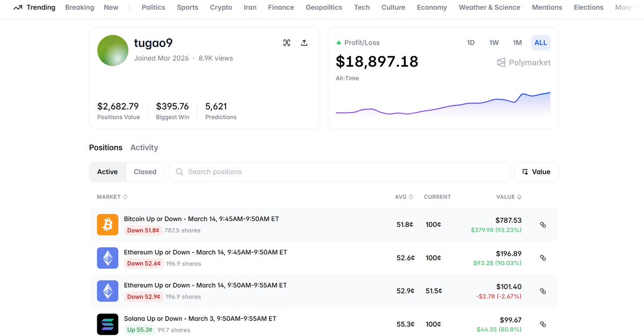Click the $395.76 Biggest Win
The height and width of the screenshot is (336, 644).
[172, 106]
